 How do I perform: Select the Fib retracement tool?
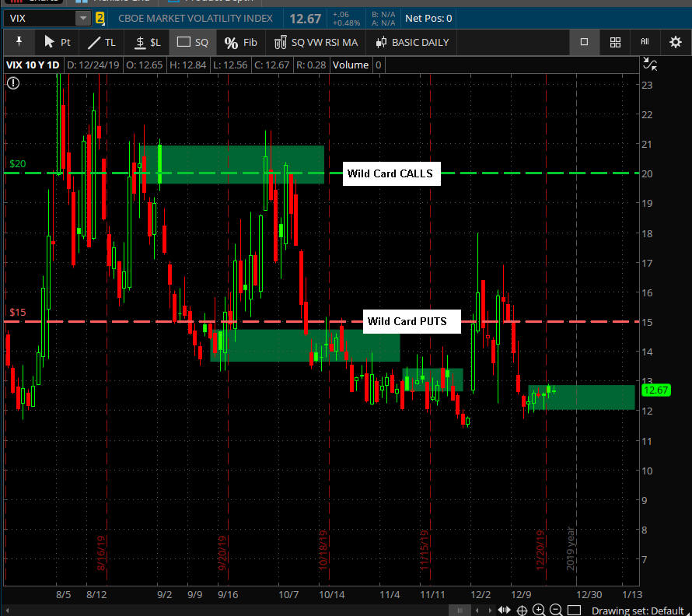point(240,42)
